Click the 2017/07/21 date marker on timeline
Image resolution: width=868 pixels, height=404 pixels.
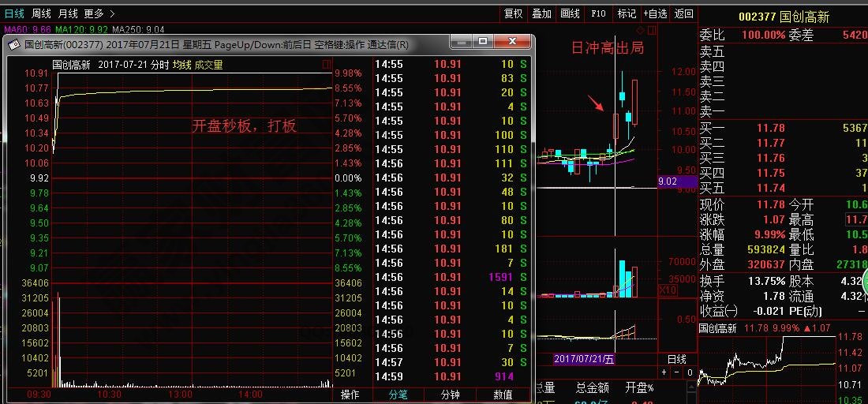584,359
